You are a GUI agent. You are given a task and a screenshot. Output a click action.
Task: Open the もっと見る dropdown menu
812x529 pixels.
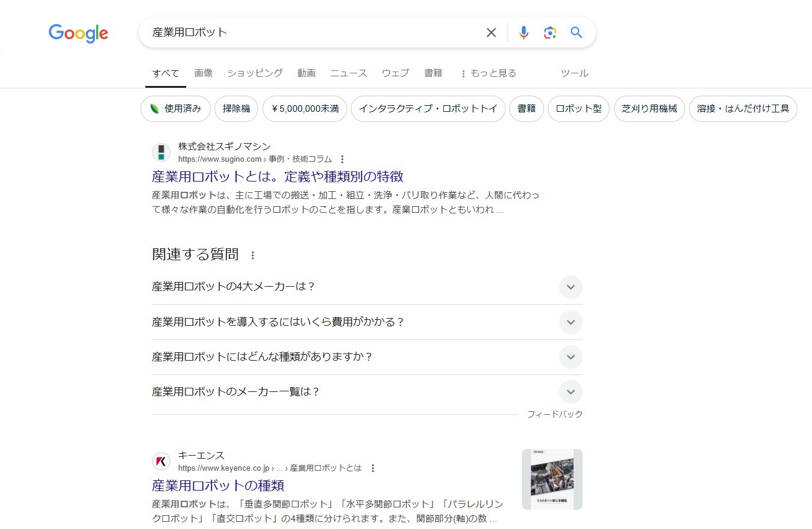(x=488, y=73)
